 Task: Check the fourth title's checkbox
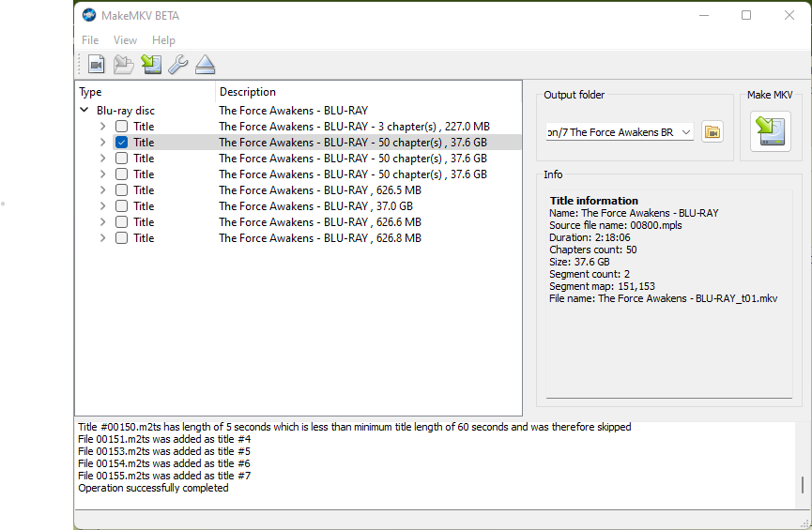pyautogui.click(x=122, y=174)
